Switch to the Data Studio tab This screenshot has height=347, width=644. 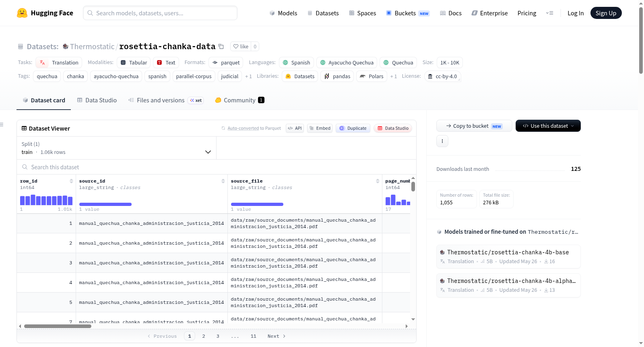97,100
